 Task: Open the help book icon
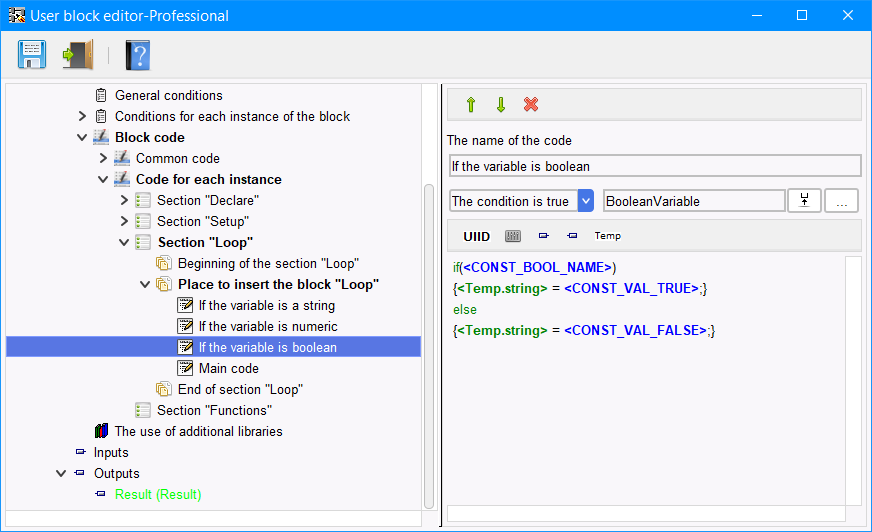[137, 54]
